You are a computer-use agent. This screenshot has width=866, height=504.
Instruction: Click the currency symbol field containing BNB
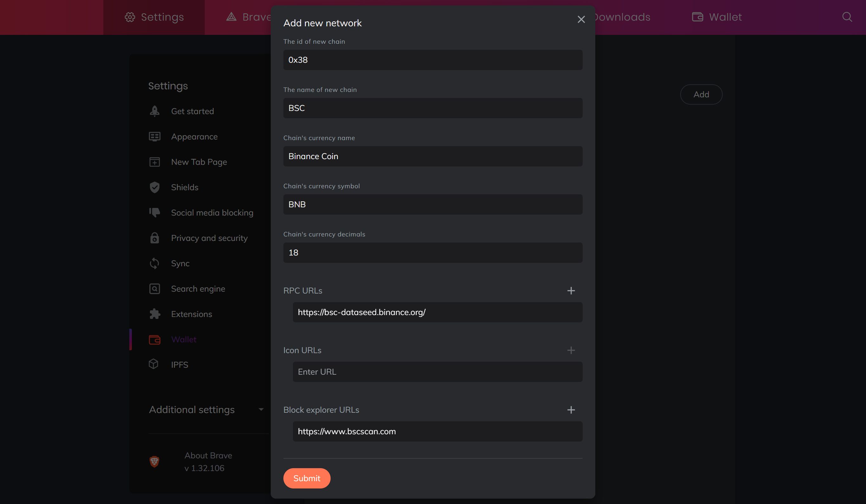coord(433,204)
